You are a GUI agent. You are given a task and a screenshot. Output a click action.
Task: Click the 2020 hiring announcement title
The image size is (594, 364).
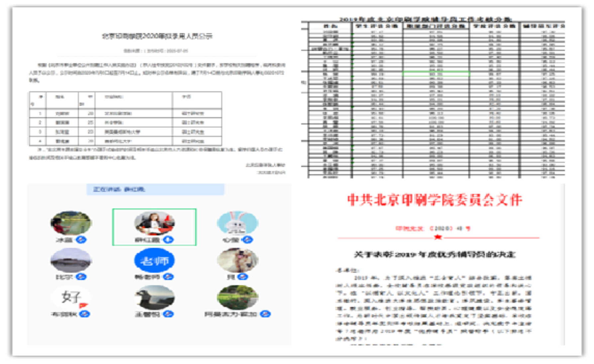click(157, 36)
